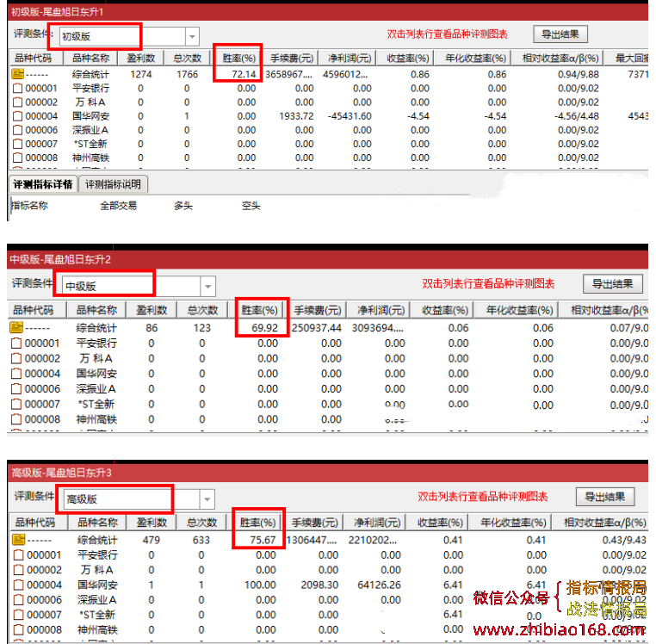The height and width of the screenshot is (644, 656).
Task: Select 万科A row in 初级版 window
Action: (x=328, y=102)
